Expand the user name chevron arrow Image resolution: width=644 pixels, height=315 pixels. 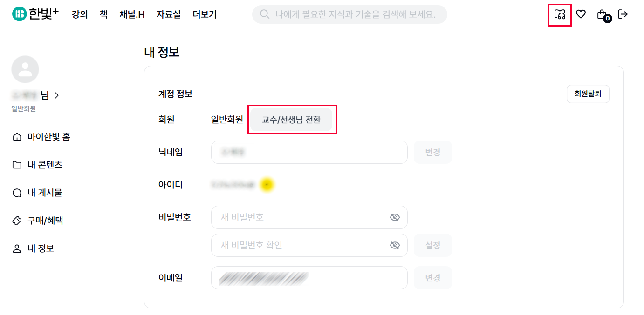click(x=56, y=95)
